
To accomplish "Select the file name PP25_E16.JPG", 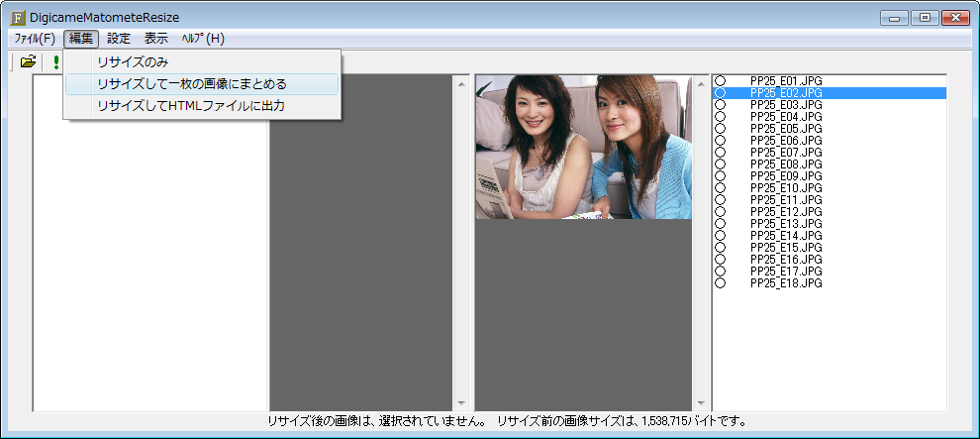I will click(x=786, y=259).
